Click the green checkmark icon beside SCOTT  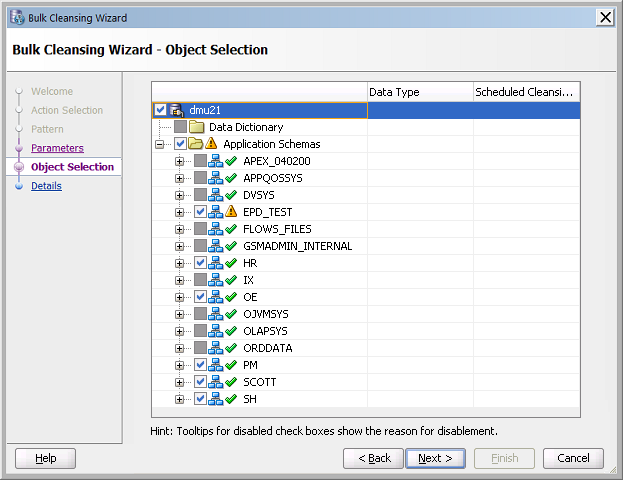click(231, 382)
